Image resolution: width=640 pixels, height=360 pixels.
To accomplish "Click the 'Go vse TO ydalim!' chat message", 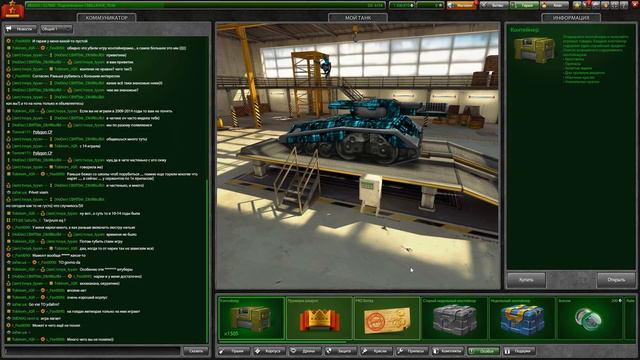I will pyautogui.click(x=44, y=304).
